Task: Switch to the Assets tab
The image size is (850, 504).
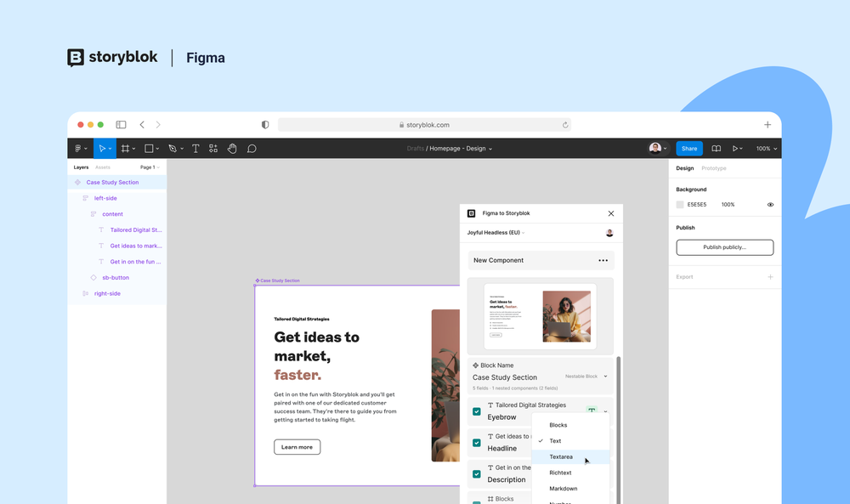Action: [103, 167]
